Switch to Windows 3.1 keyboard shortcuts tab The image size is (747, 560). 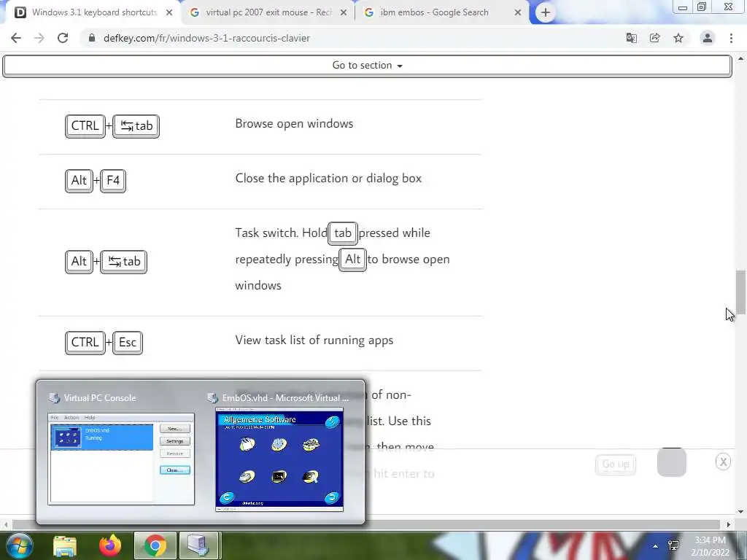pyautogui.click(x=90, y=13)
